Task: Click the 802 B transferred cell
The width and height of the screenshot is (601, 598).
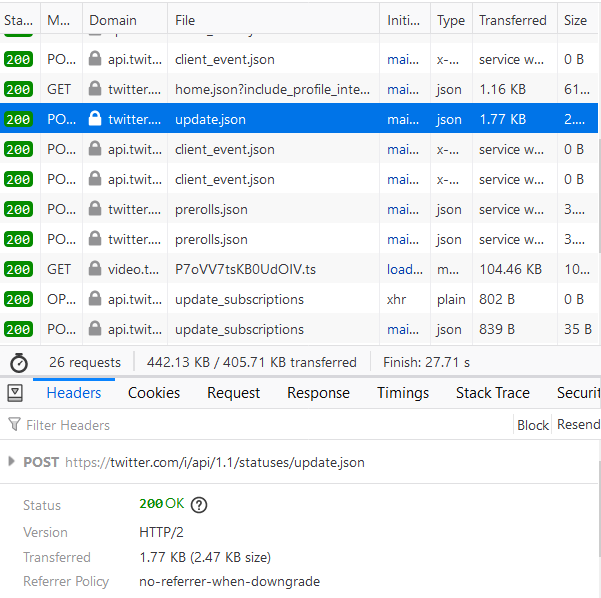Action: [x=497, y=299]
